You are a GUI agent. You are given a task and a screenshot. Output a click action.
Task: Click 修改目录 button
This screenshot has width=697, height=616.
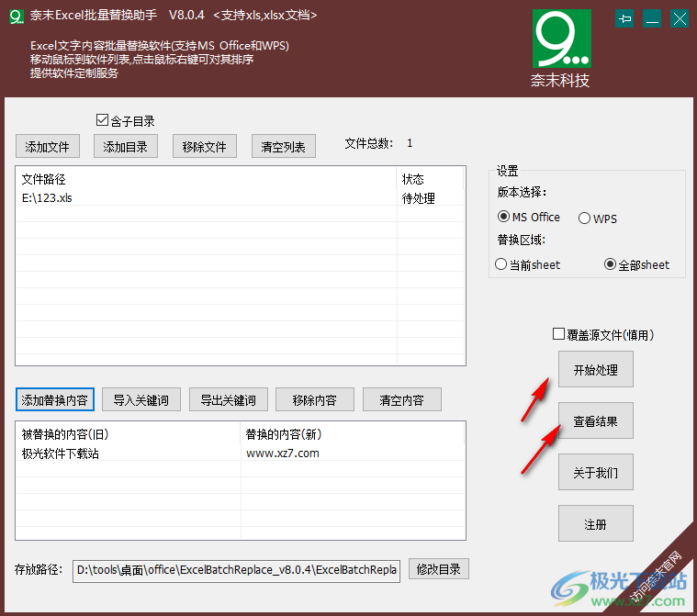pyautogui.click(x=439, y=569)
